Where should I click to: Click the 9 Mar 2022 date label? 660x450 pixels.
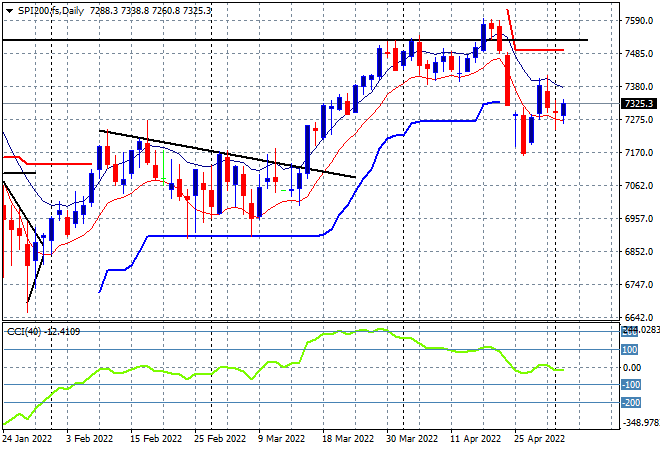281,439
